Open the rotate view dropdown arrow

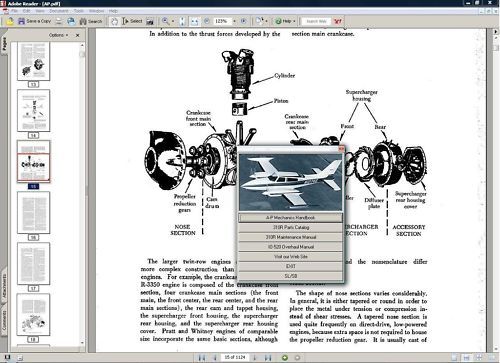pyautogui.click(x=266, y=21)
